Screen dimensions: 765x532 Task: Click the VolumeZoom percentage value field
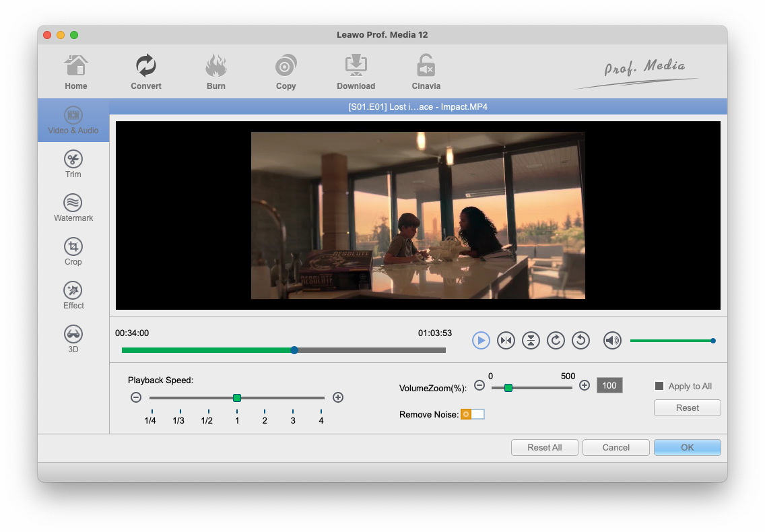click(609, 386)
